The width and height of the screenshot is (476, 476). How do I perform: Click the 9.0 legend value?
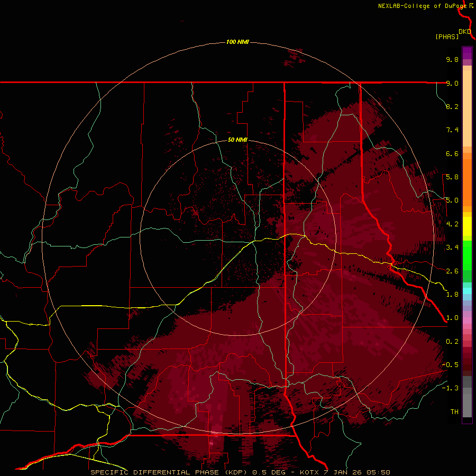tap(452, 83)
